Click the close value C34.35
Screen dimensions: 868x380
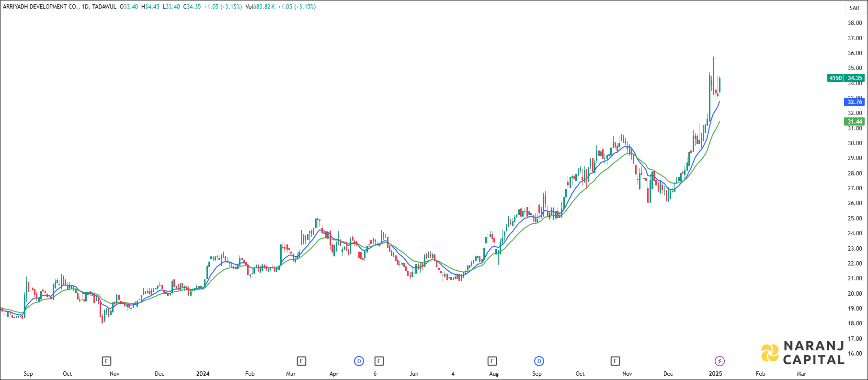pos(192,7)
